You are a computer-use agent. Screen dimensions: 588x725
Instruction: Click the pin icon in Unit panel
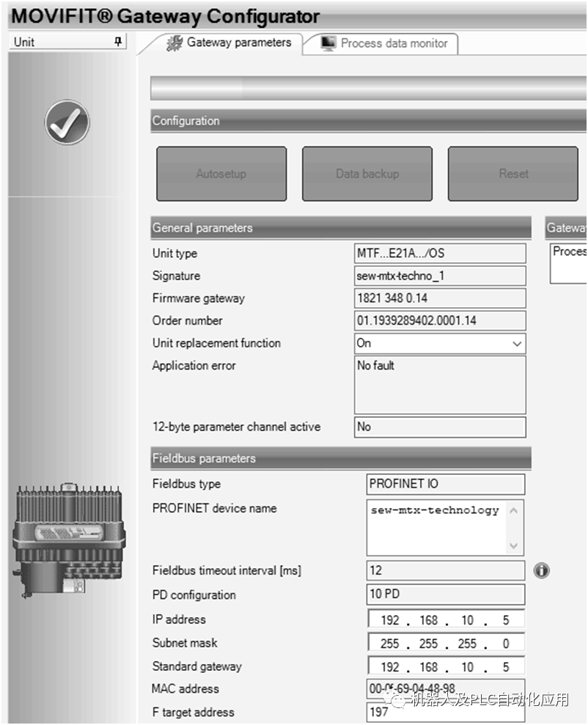coord(118,42)
